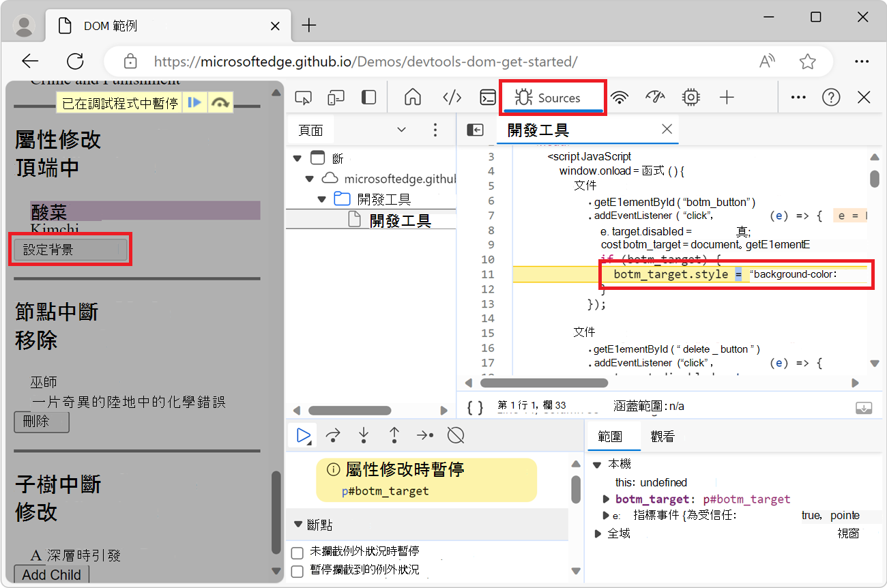Step over the next function call
The width and height of the screenshot is (887, 588).
point(333,435)
